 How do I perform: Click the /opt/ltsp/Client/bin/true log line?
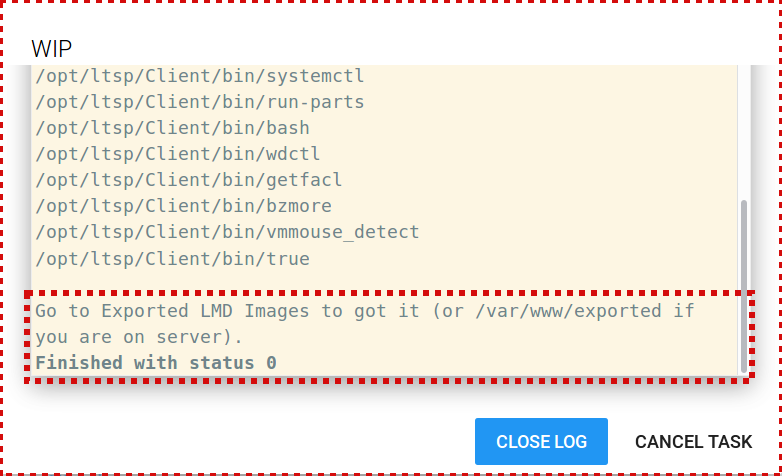tap(172, 259)
